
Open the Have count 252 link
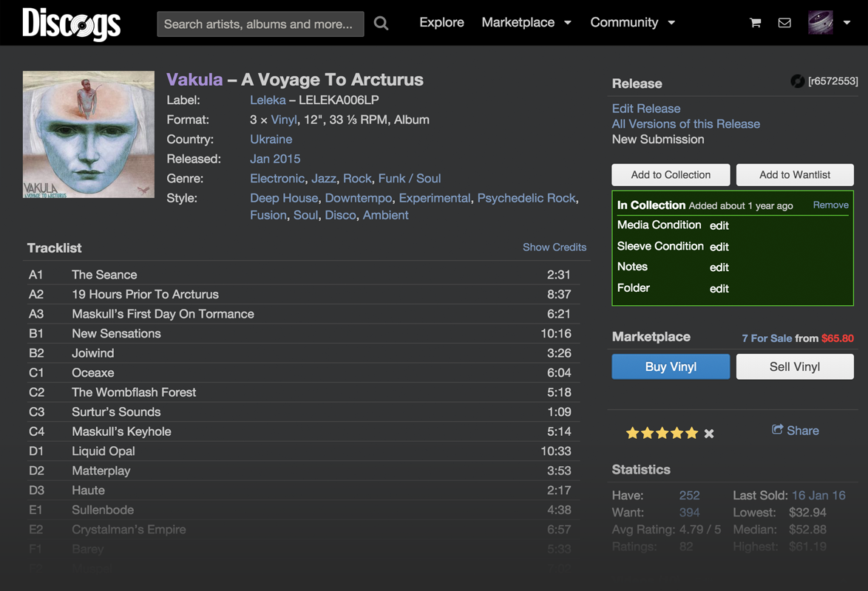(x=690, y=495)
